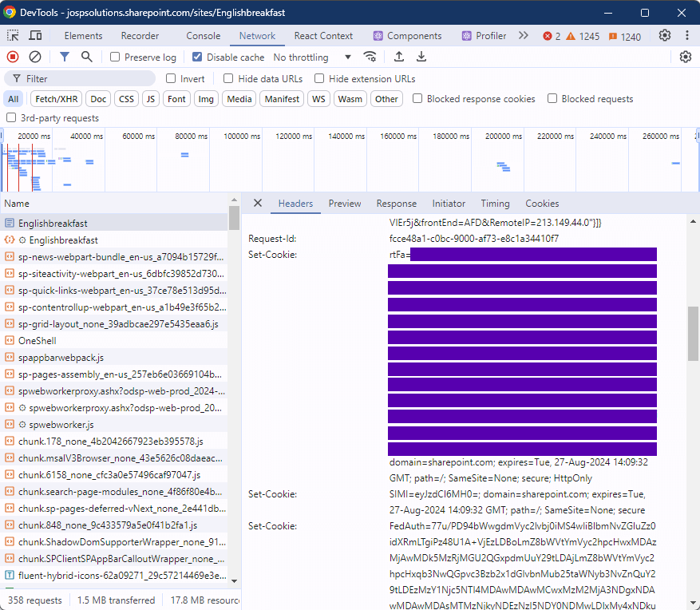Toggle Preserve log checkbox

pos(115,57)
